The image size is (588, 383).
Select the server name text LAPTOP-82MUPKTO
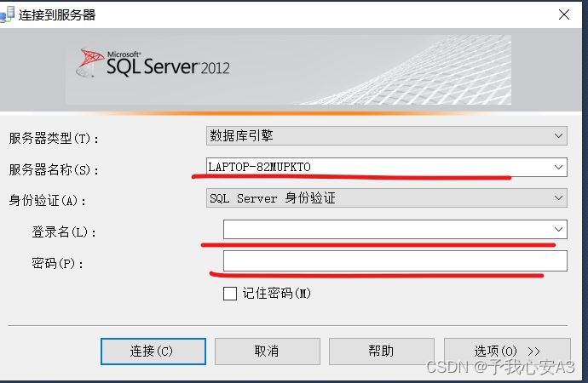coord(260,167)
